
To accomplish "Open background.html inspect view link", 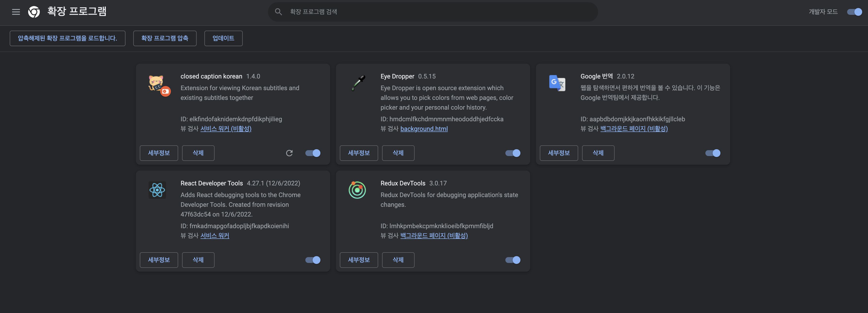I will pos(424,129).
